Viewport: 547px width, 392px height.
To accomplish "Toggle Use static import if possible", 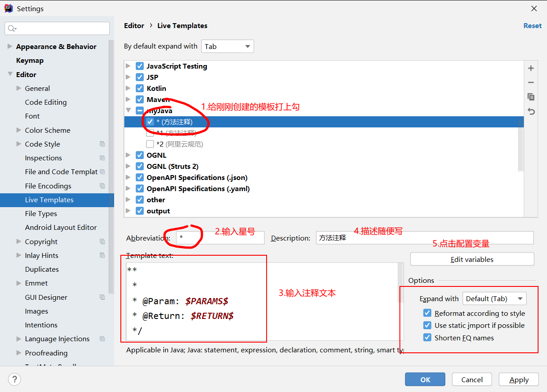I will pyautogui.click(x=428, y=325).
